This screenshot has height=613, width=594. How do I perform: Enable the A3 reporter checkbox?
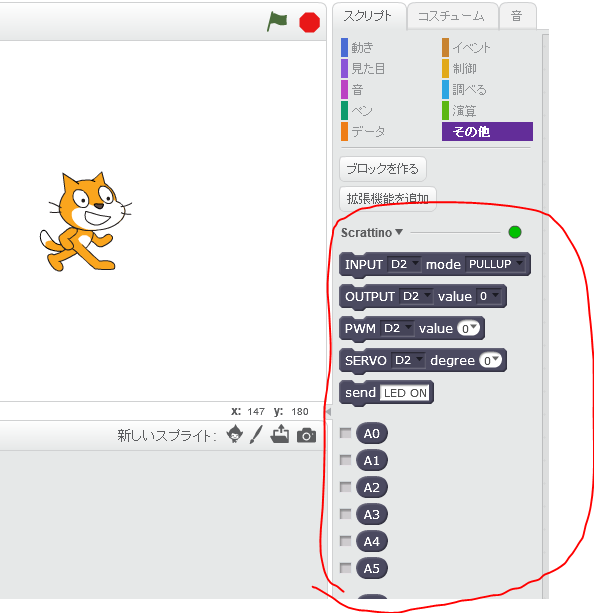(345, 514)
